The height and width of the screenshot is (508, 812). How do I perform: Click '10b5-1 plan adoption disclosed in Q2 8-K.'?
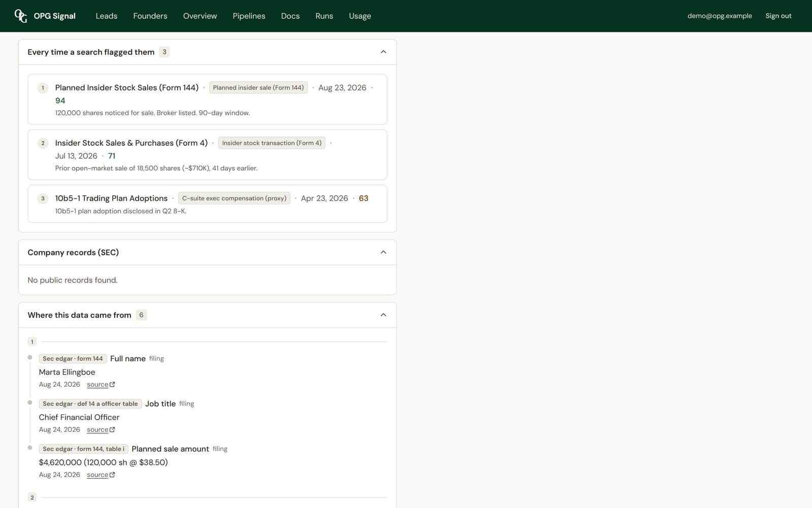[121, 211]
